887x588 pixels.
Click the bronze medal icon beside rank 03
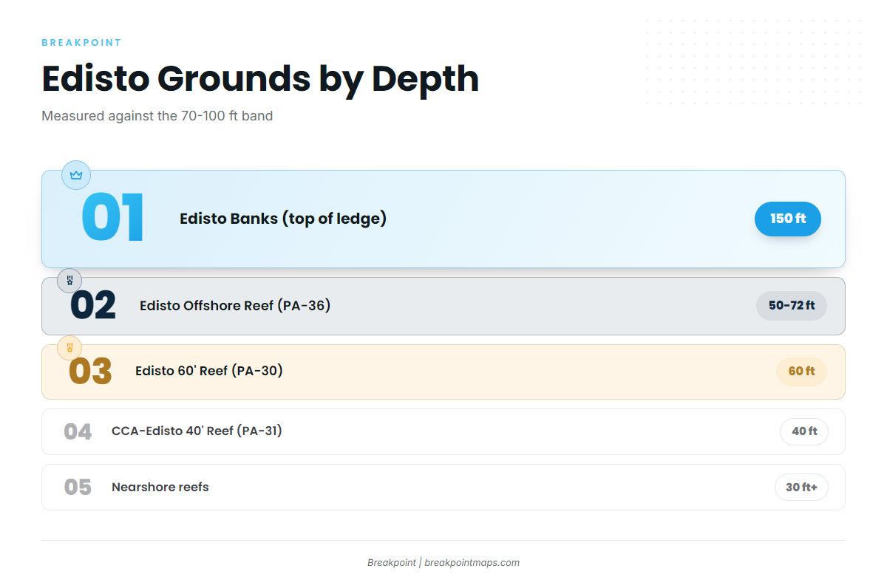[x=69, y=347]
